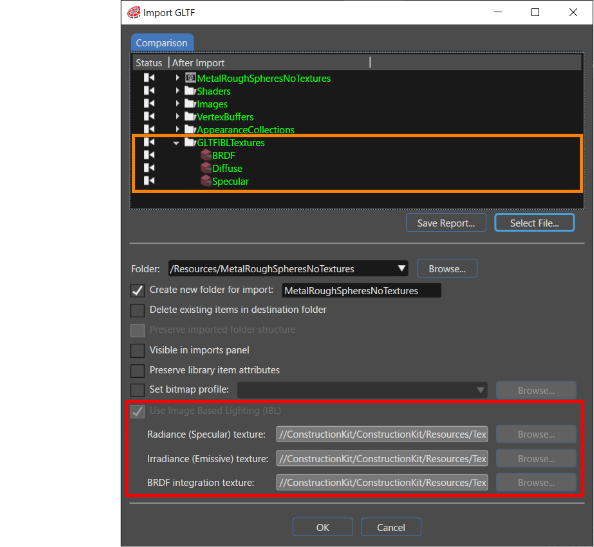594x547 pixels.
Task: Enable Delete existing items in destination folder
Action: 137,310
